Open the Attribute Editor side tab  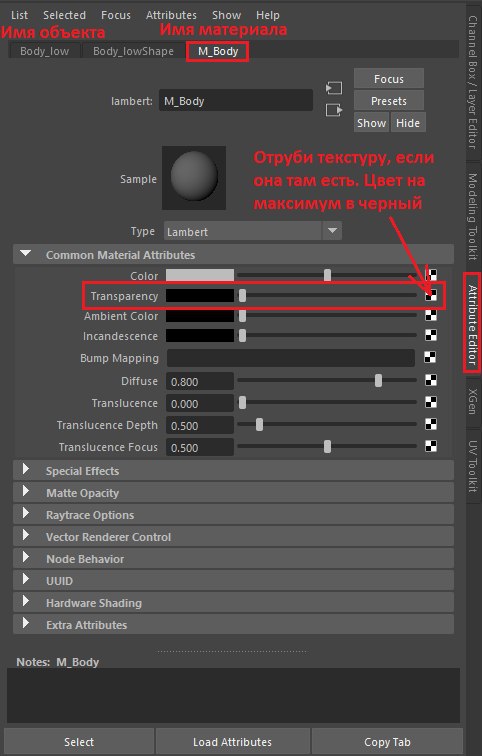pos(473,324)
